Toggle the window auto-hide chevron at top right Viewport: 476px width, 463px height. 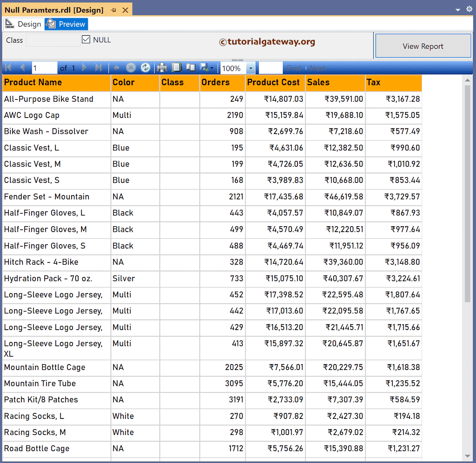[x=457, y=9]
